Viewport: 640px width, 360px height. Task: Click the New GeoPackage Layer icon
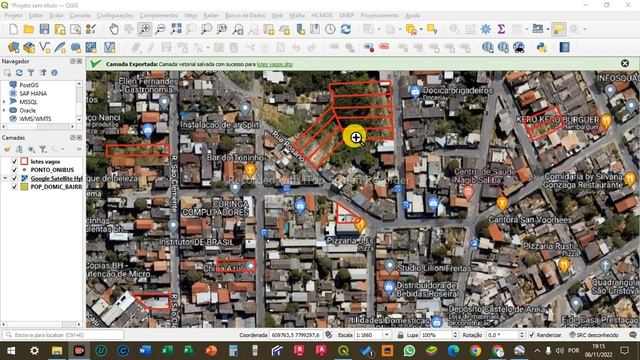(29, 47)
